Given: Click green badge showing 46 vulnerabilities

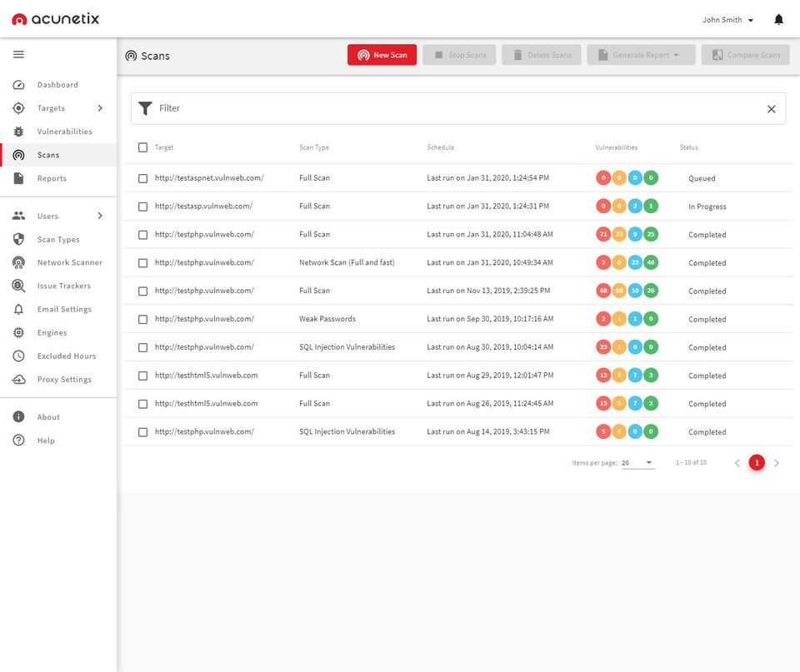Looking at the screenshot, I should 651,262.
